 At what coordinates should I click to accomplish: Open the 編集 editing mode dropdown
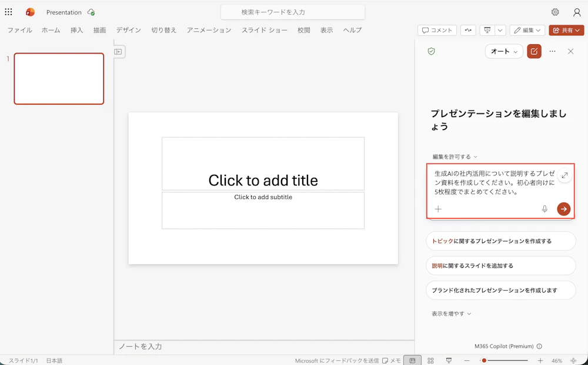click(527, 31)
